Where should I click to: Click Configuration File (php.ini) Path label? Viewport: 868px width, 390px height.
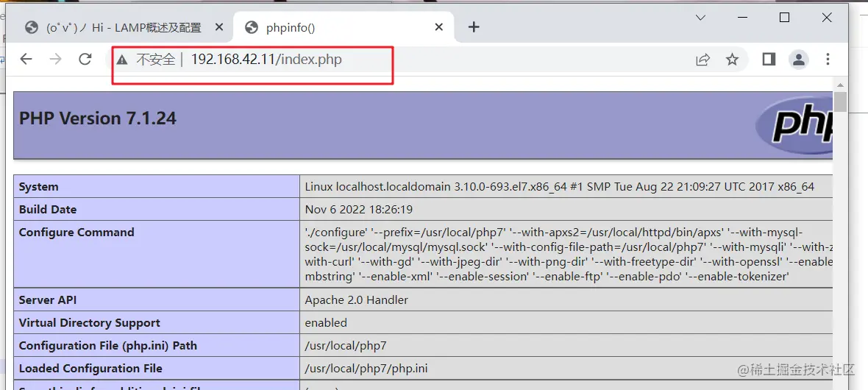[108, 346]
